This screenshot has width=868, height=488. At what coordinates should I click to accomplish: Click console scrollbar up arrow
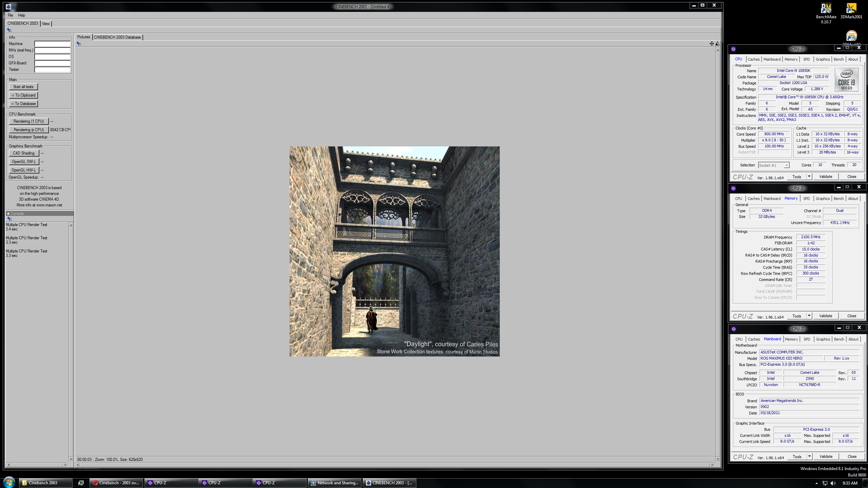[x=71, y=225]
